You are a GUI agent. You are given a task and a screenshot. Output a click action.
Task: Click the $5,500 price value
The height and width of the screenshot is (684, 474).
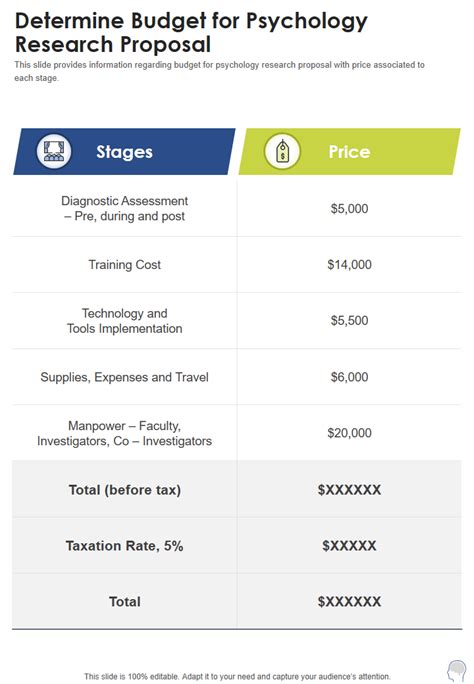click(x=349, y=321)
